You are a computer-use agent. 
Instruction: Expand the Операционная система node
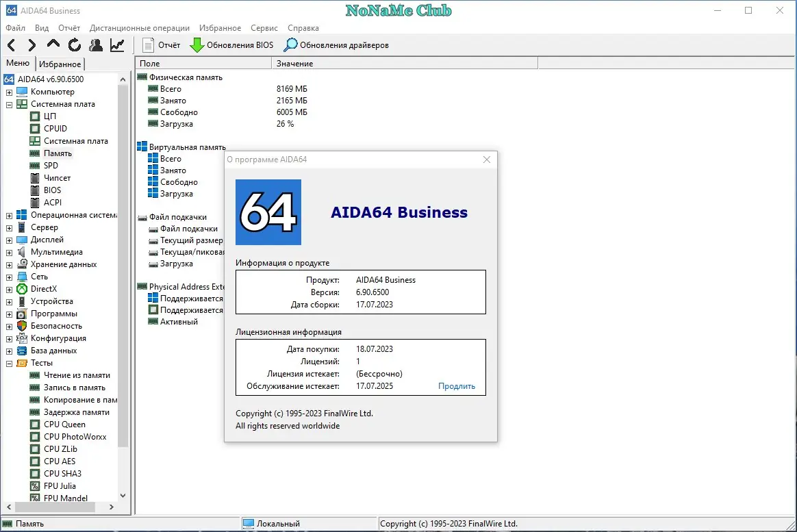pos(9,216)
